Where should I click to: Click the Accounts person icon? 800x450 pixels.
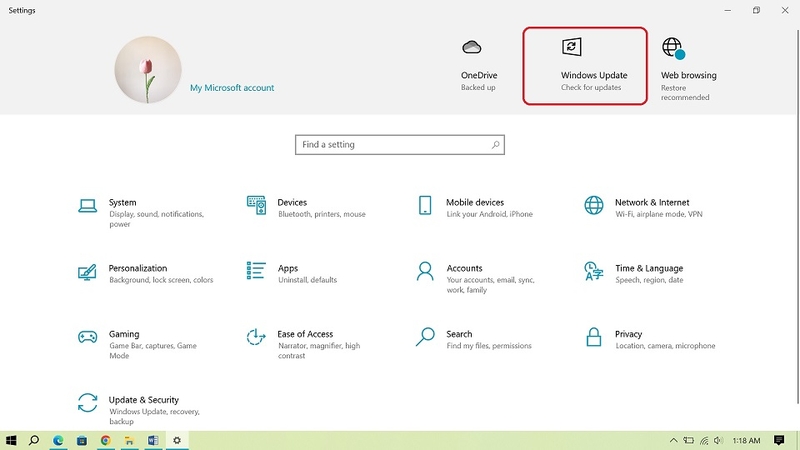click(425, 271)
